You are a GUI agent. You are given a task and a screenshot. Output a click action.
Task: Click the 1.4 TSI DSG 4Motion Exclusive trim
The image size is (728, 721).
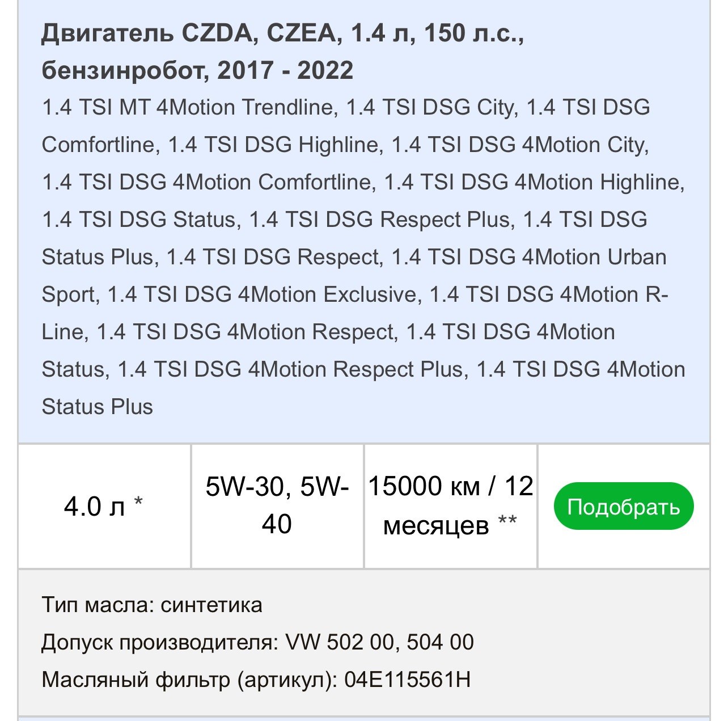[x=262, y=294]
